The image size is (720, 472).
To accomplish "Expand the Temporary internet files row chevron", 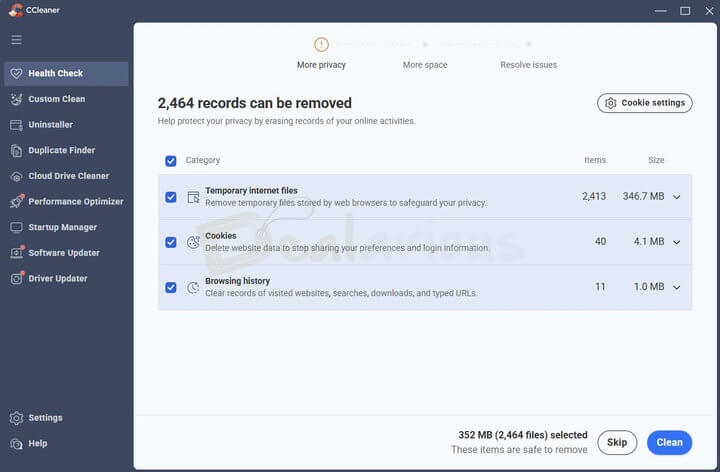I will [x=676, y=197].
